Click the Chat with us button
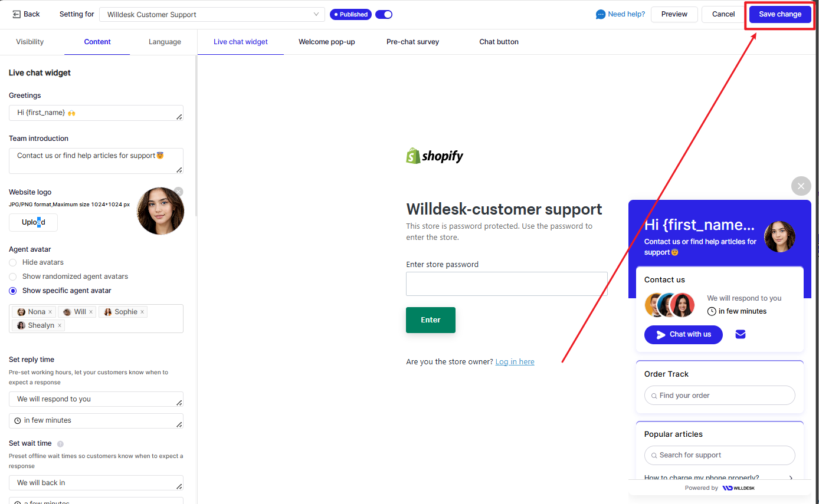 point(683,335)
